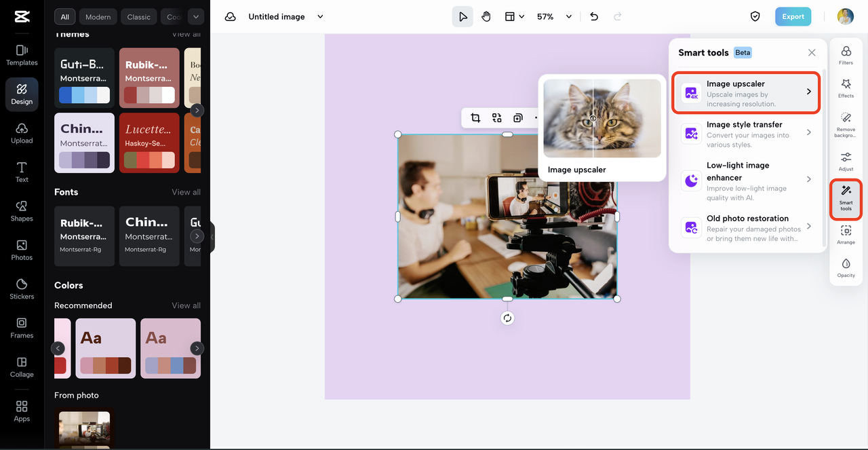This screenshot has height=450, width=868.
Task: Open the Shapes panel
Action: [22, 211]
